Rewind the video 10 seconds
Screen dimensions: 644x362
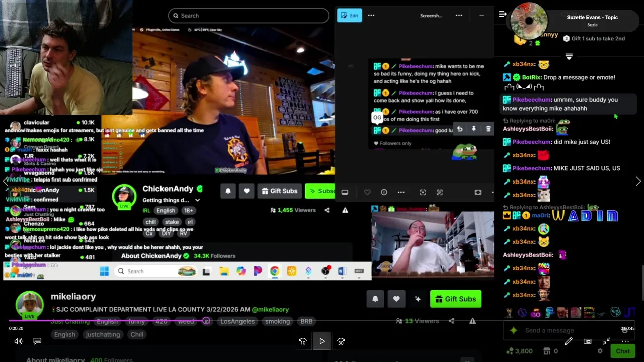(x=303, y=341)
